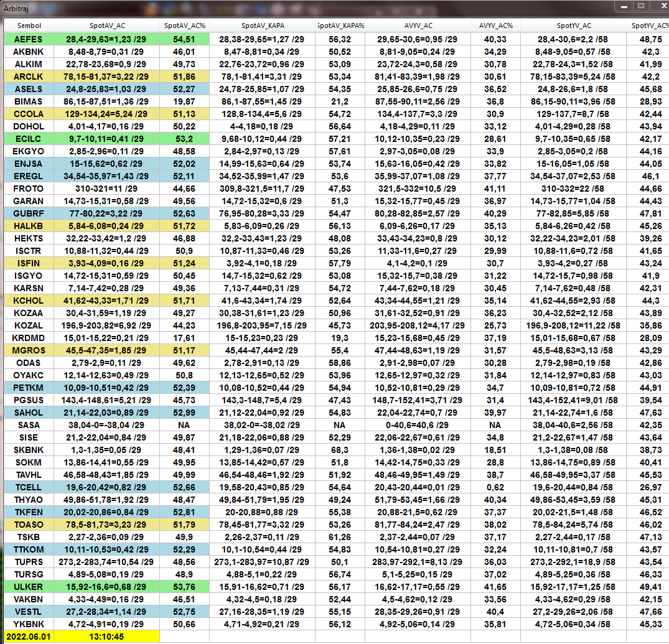The height and width of the screenshot is (644, 669).
Task: Click SASA NA value in SpotAV_AC%
Action: (184, 425)
